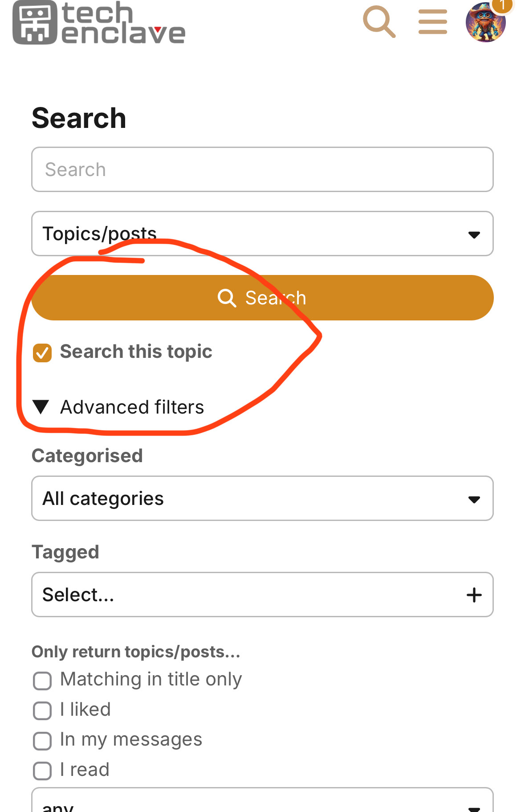The height and width of the screenshot is (812, 525).
Task: Tick the I liked checkbox
Action: pyautogui.click(x=42, y=710)
